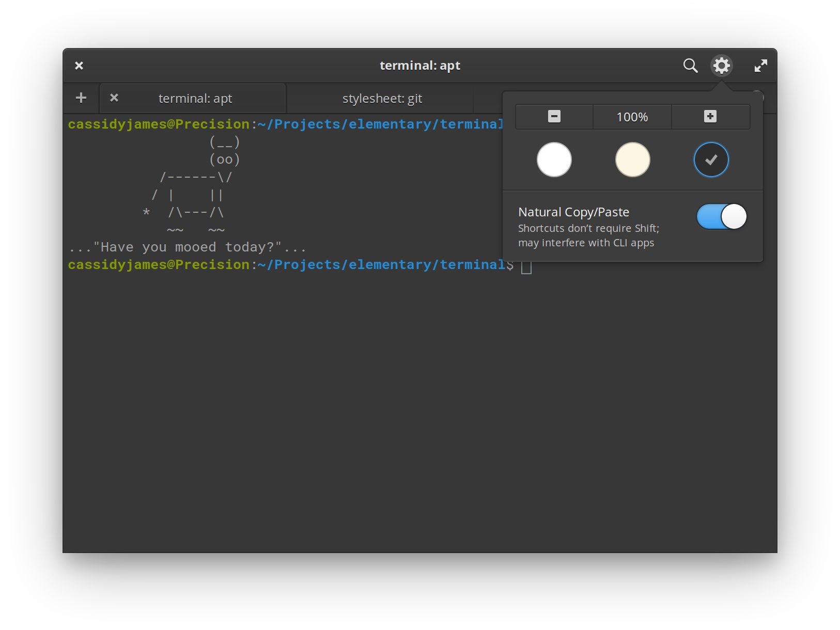The width and height of the screenshot is (840, 630).
Task: Click 'Have you mooed today?' output line
Action: [188, 247]
